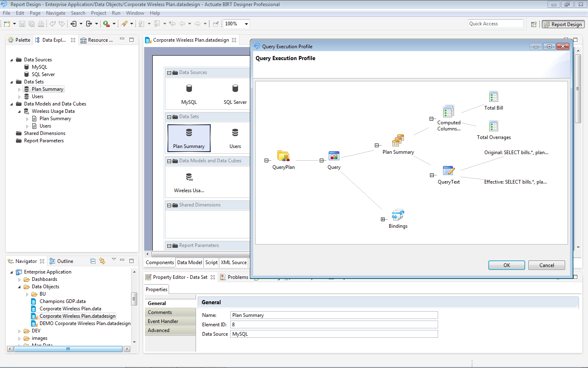Open the Window menu

135,13
